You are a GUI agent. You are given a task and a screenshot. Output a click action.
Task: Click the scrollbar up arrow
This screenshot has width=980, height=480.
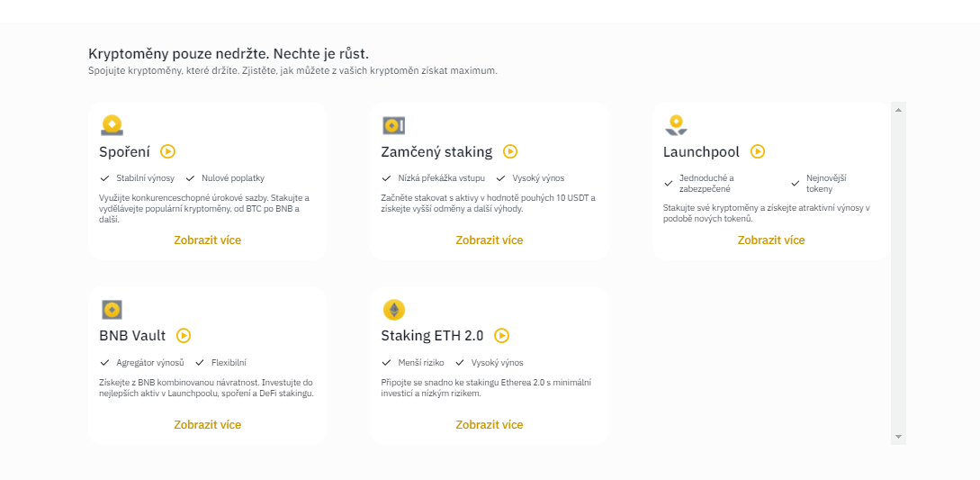point(898,109)
